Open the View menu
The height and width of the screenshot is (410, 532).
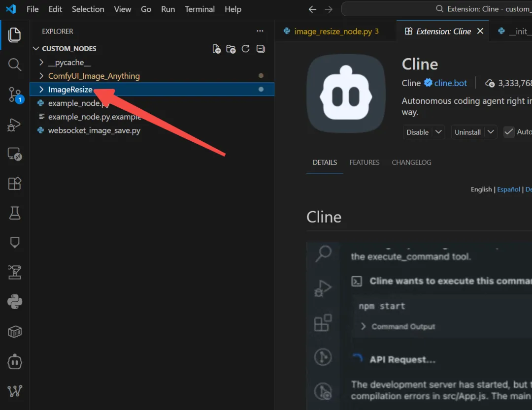pos(123,9)
